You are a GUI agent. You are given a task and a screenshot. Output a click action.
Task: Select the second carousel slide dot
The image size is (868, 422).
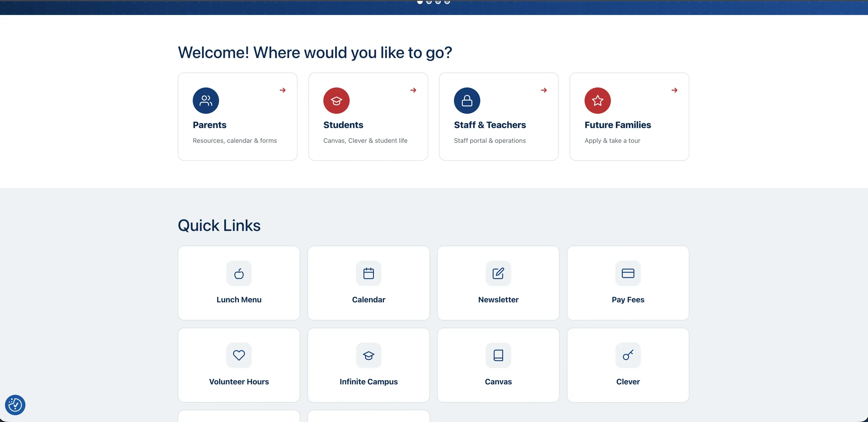coord(429,2)
